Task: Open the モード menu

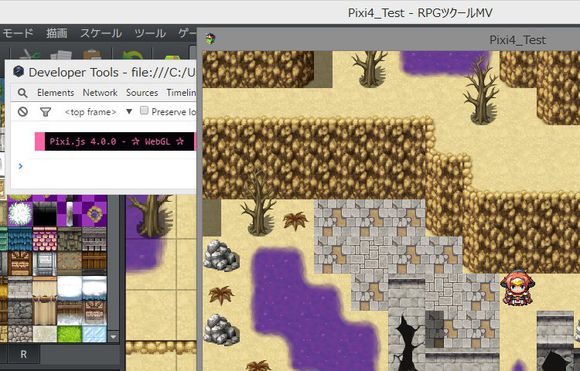Action: click(18, 33)
